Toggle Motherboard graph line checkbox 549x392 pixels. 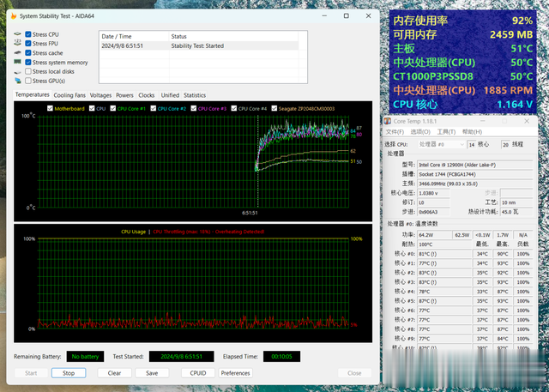50,108
